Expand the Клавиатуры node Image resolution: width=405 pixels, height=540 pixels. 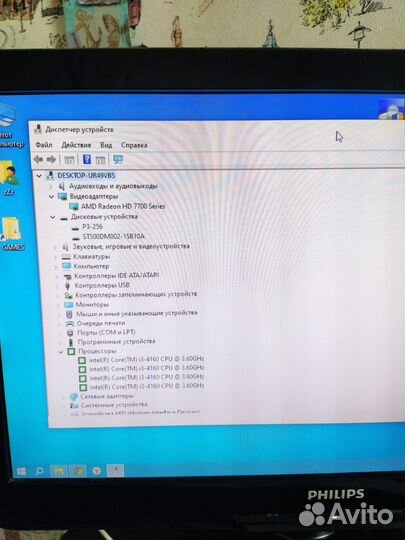click(55, 257)
